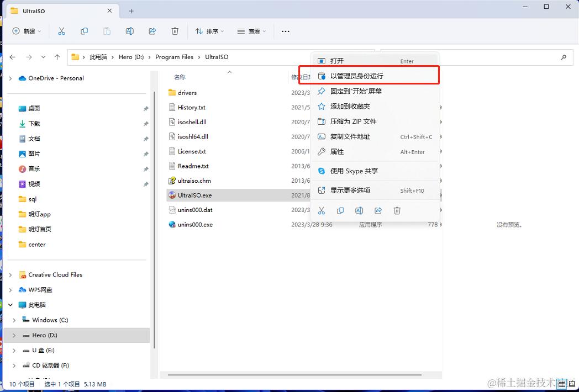Click the pin icon beside 桌面
The width and height of the screenshot is (579, 392).
tap(146, 108)
